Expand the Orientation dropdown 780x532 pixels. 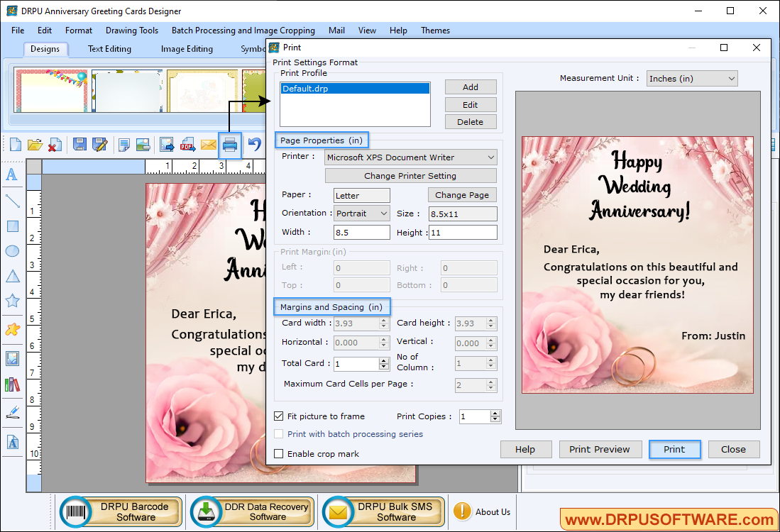(362, 214)
